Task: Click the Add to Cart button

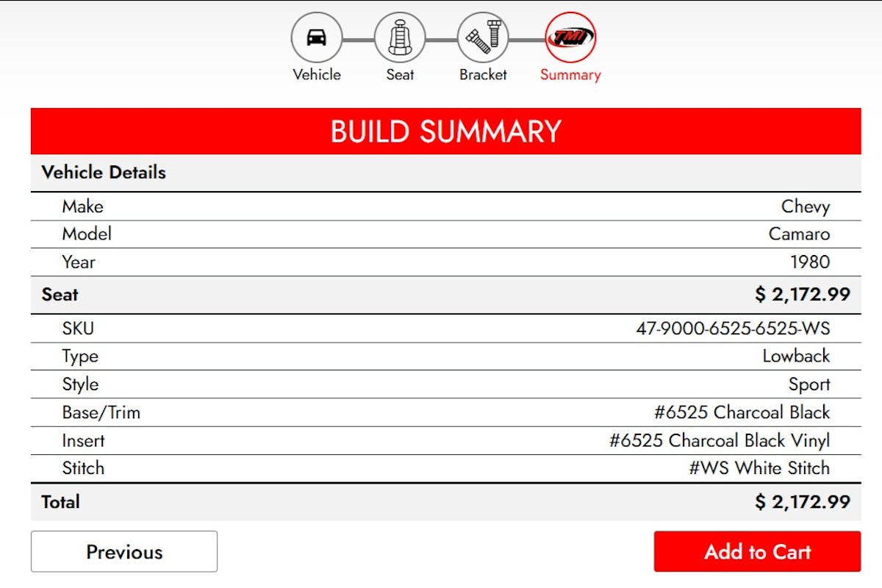Action: point(758,551)
